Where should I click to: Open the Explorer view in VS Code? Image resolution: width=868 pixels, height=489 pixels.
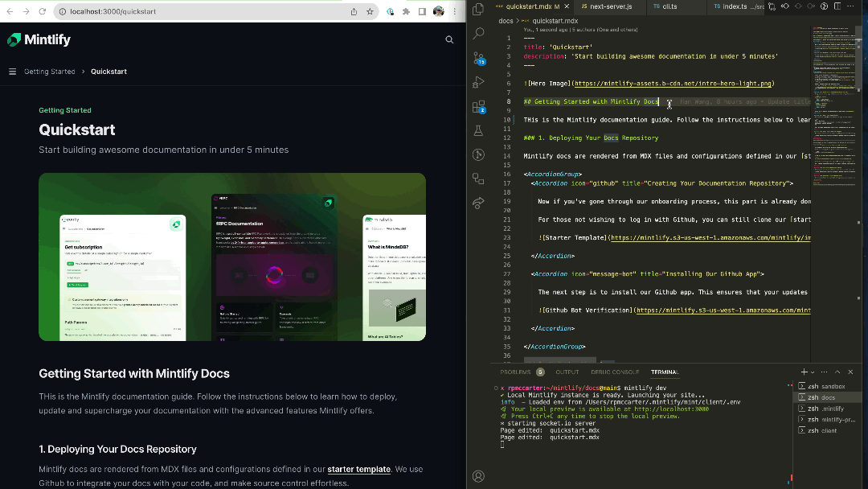pyautogui.click(x=478, y=10)
